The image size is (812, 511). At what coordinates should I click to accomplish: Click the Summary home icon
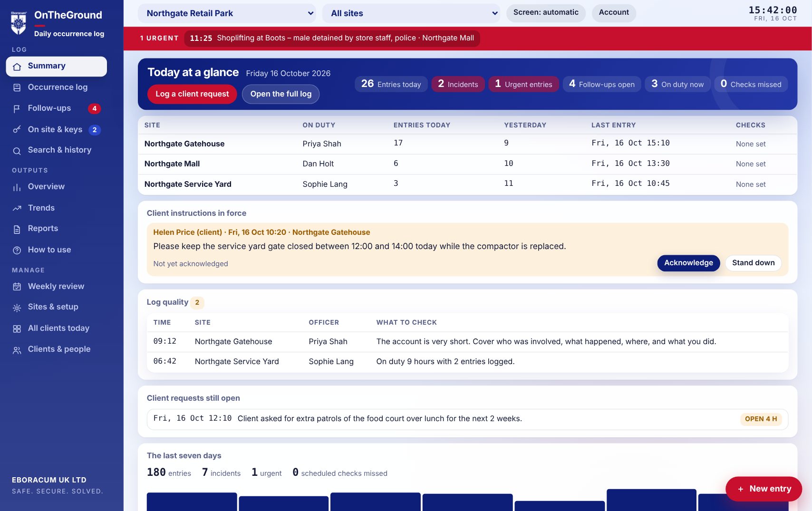point(17,67)
